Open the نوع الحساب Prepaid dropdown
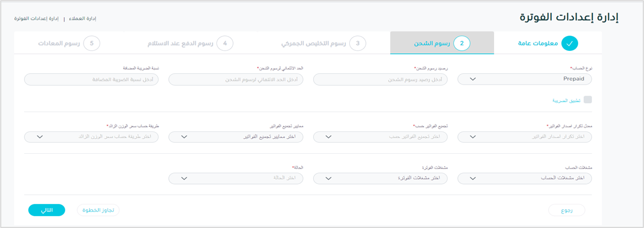644x228 pixels. point(524,79)
